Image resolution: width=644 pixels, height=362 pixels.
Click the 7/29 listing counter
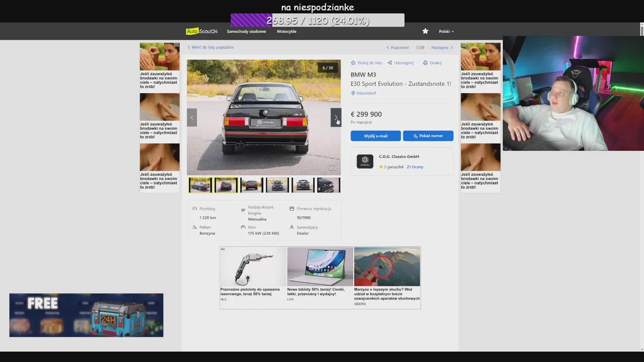(420, 47)
